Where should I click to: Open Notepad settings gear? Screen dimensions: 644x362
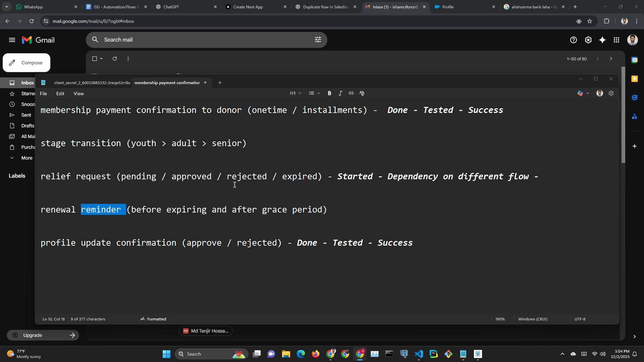611,94
